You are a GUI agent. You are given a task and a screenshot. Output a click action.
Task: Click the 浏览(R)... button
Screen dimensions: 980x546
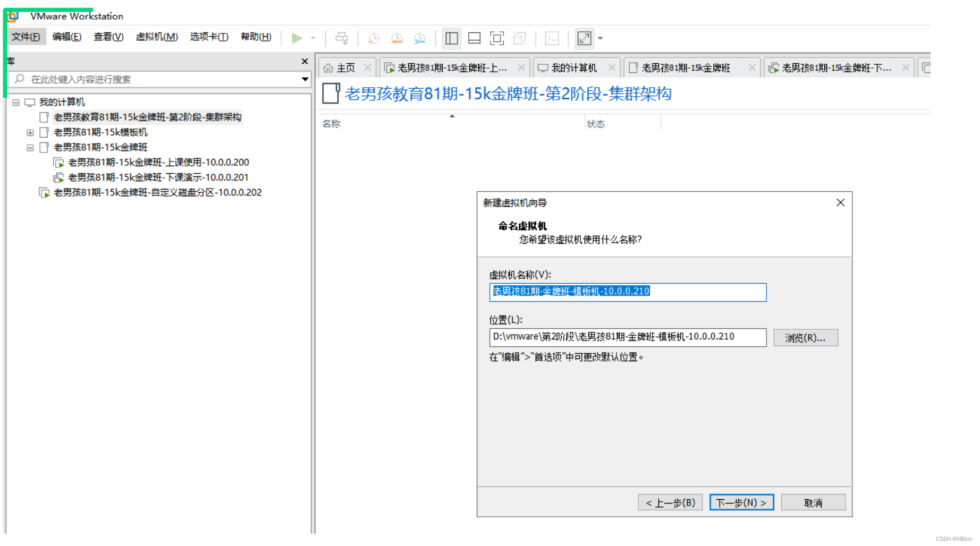[x=806, y=338]
